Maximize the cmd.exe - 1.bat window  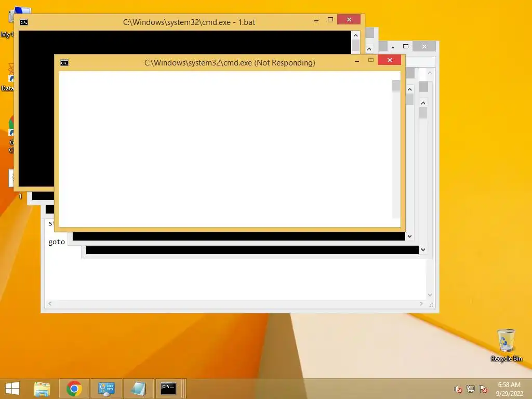pyautogui.click(x=330, y=20)
